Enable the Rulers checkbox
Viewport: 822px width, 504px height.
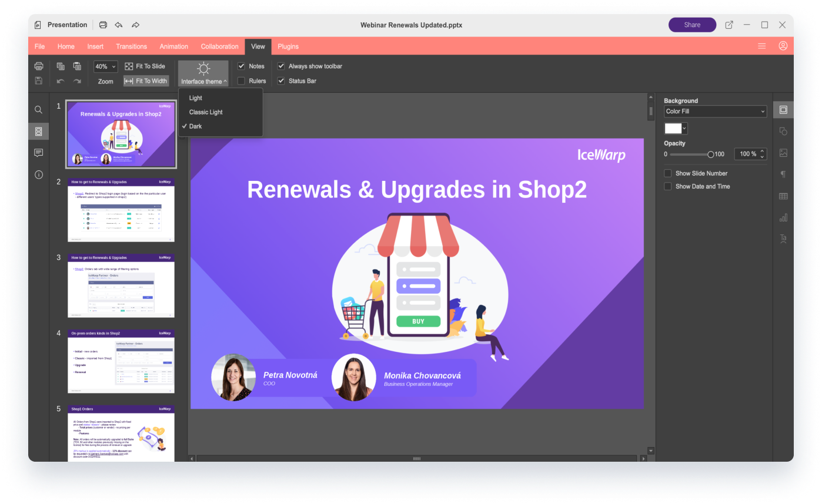click(x=241, y=81)
